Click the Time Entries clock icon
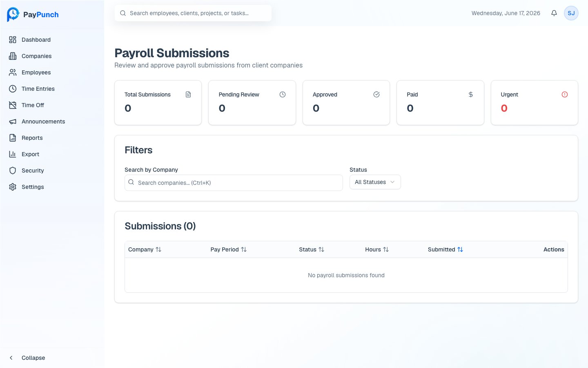The height and width of the screenshot is (368, 588). pos(13,89)
